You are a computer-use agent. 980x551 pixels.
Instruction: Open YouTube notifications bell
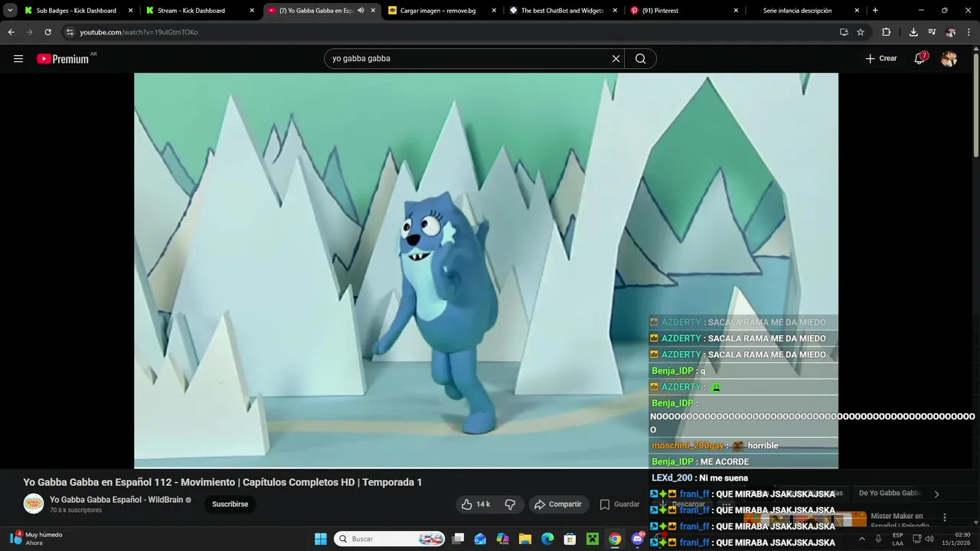(x=920, y=59)
